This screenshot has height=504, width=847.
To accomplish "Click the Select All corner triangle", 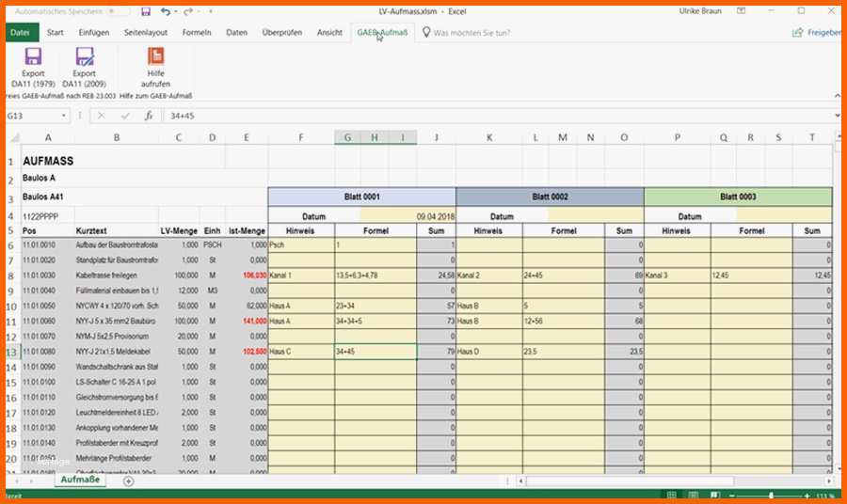I will (x=13, y=138).
